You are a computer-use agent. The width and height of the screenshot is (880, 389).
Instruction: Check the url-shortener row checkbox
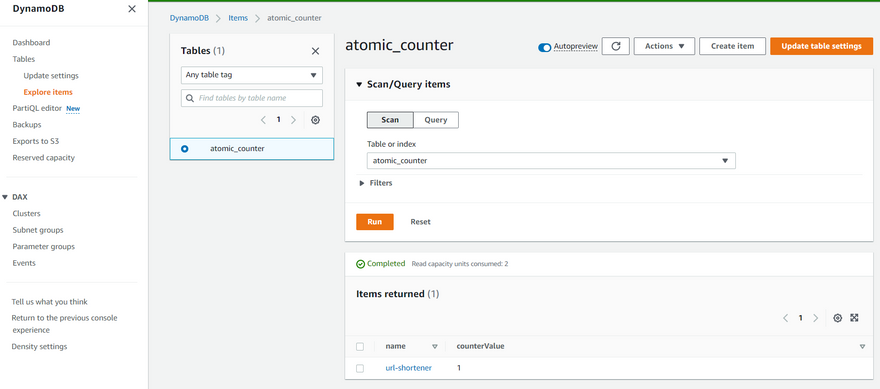coord(360,368)
